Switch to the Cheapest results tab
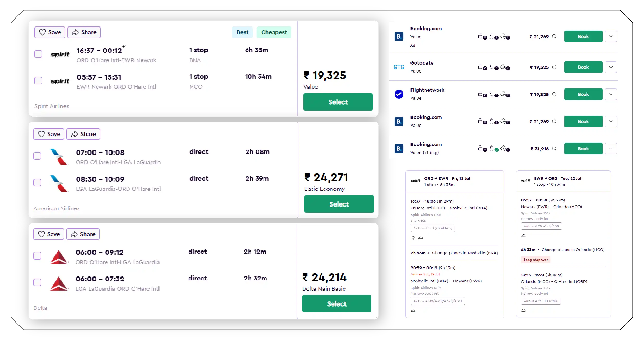 click(x=274, y=32)
